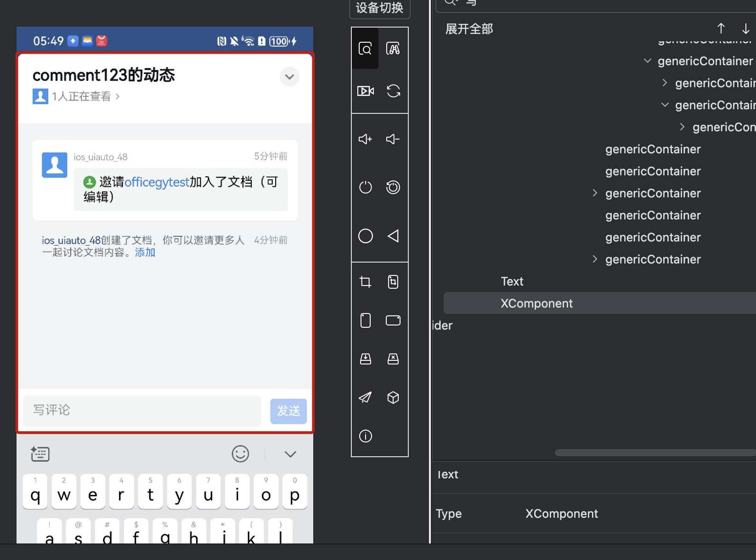Click the crop screenshot icon
The image size is (756, 560).
[365, 281]
